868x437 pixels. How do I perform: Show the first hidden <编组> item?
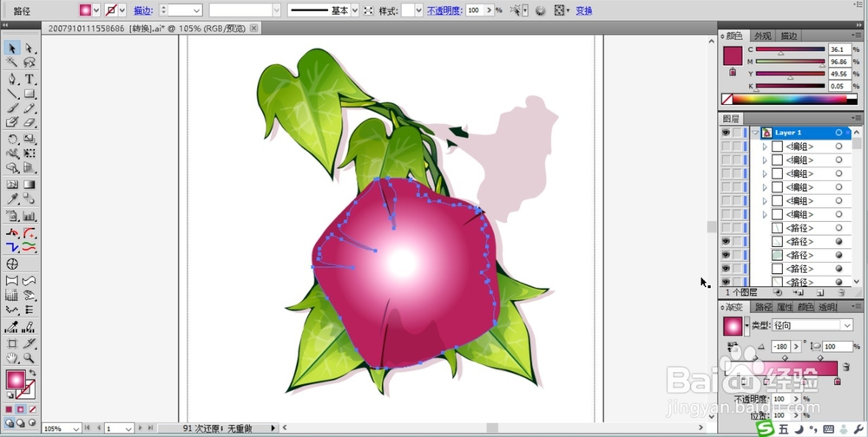726,147
